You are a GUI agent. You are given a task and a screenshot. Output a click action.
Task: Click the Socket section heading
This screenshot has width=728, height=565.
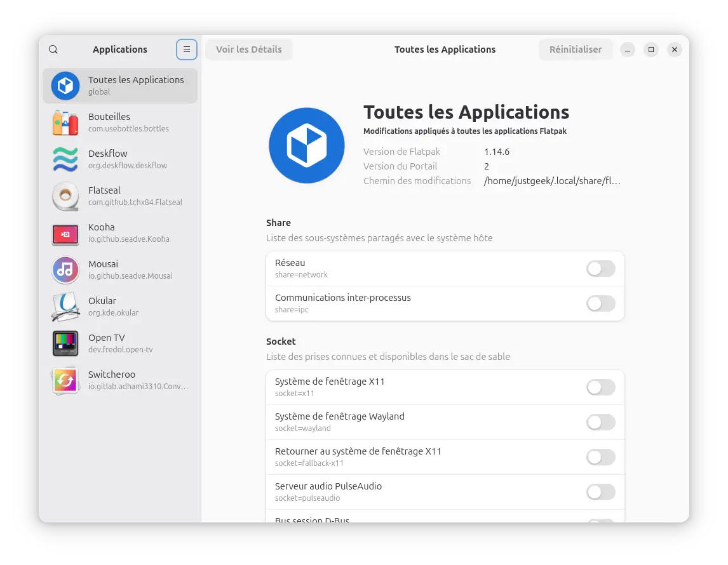pyautogui.click(x=281, y=342)
